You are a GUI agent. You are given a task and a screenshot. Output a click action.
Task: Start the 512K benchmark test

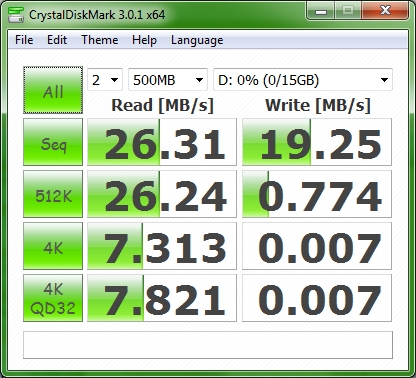pos(53,194)
